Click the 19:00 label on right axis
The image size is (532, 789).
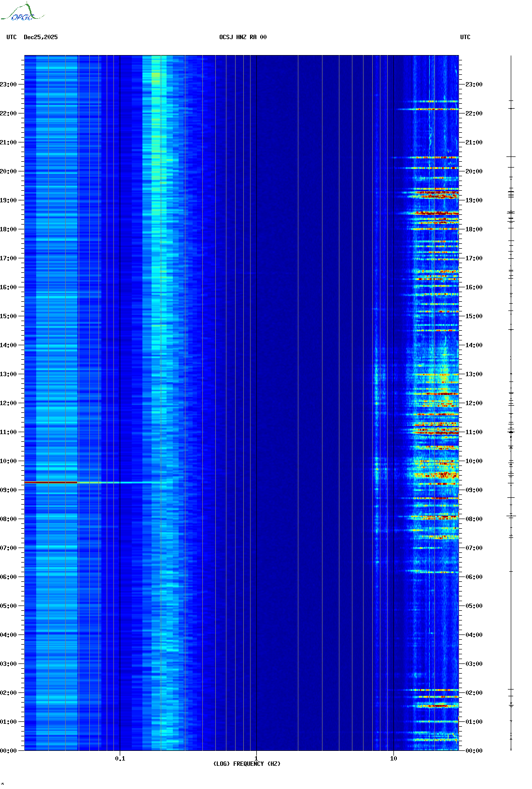474,200
